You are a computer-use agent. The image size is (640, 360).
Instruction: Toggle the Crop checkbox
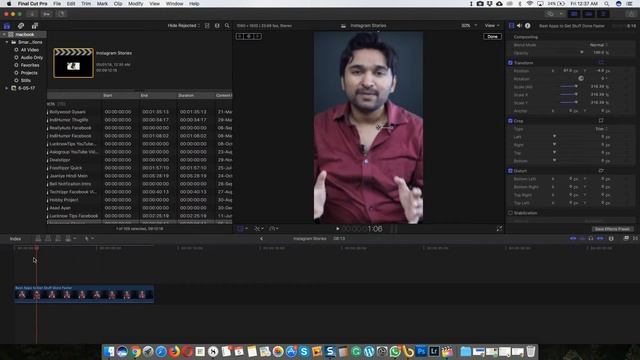coord(510,121)
